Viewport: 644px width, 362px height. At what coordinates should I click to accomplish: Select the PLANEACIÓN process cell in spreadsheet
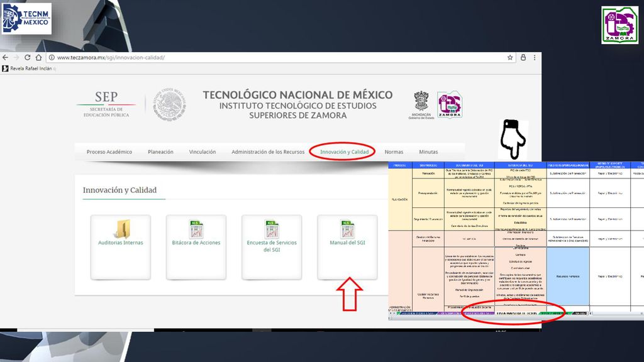pyautogui.click(x=399, y=199)
